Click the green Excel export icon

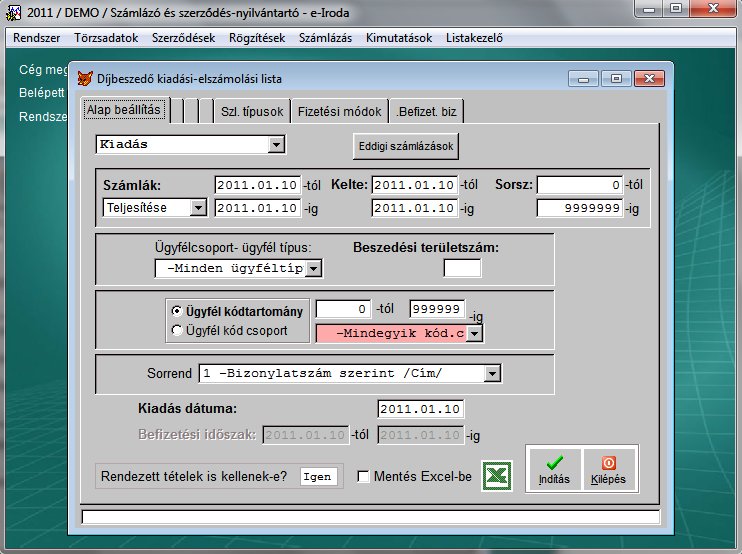coord(497,477)
